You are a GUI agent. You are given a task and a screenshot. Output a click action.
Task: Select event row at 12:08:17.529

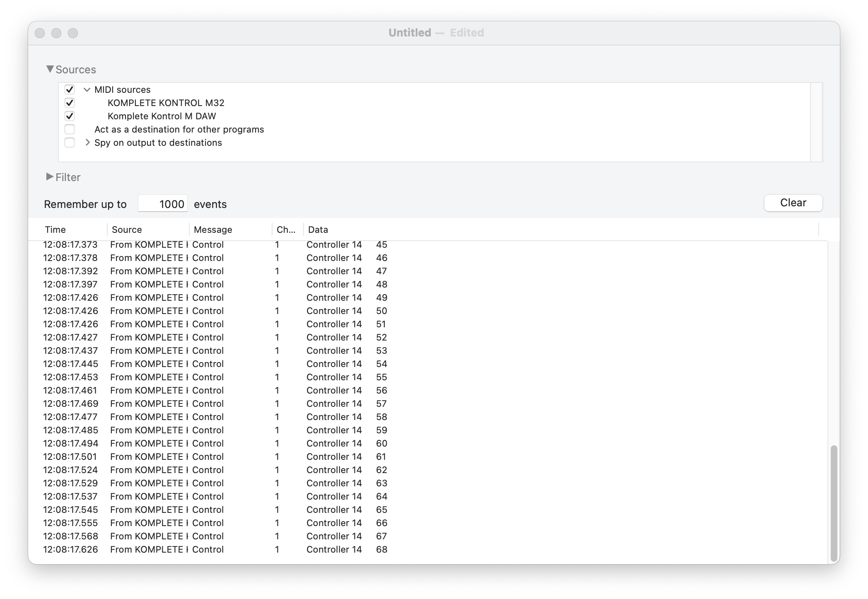point(428,483)
